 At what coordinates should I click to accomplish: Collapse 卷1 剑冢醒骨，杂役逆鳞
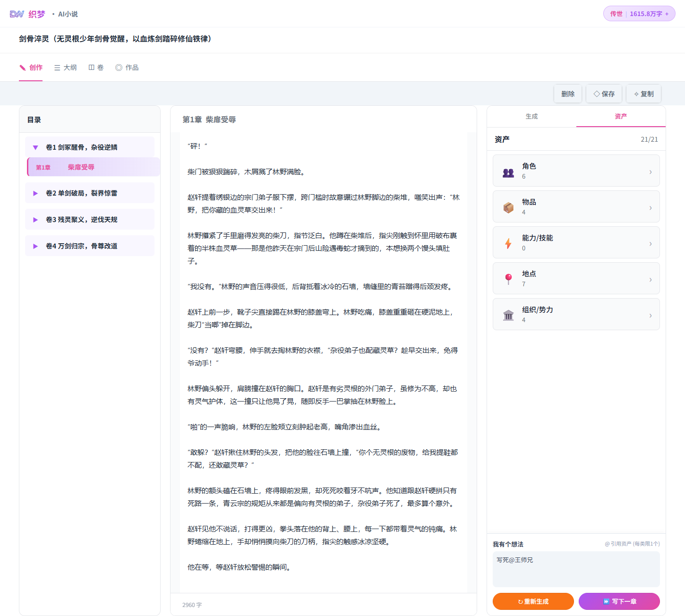pos(35,147)
